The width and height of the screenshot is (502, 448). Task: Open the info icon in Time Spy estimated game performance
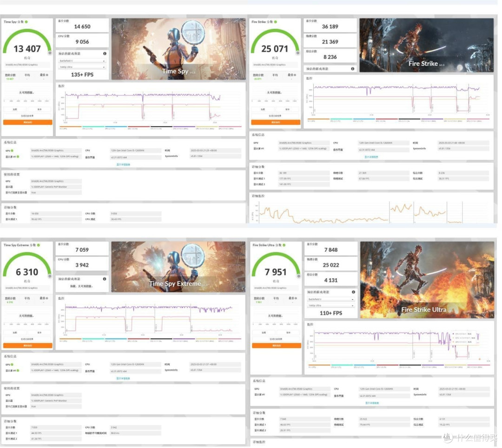click(105, 53)
